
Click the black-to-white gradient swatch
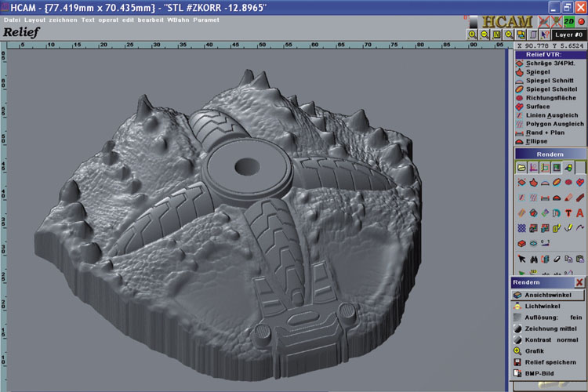[x=474, y=22]
